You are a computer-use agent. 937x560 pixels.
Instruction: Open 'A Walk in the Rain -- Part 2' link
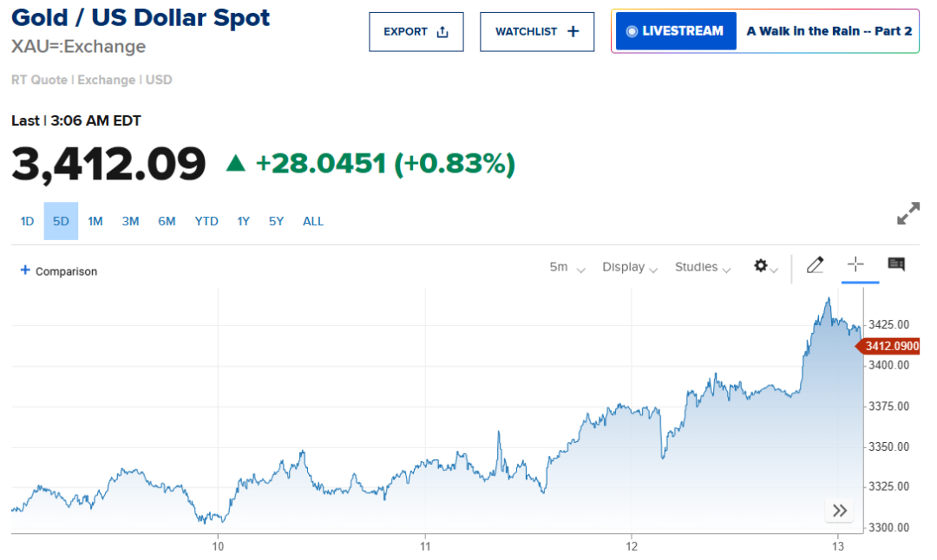click(829, 31)
